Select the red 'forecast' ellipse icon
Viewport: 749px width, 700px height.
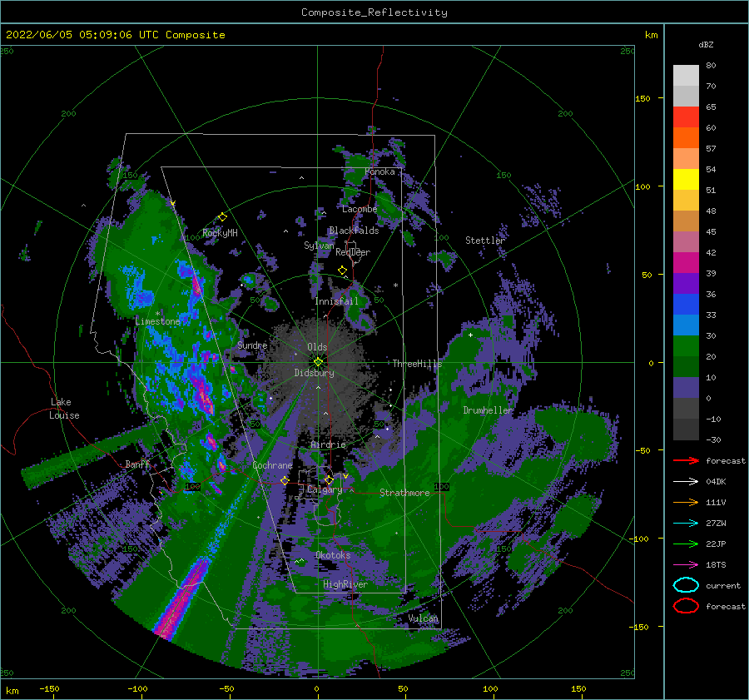coord(686,606)
